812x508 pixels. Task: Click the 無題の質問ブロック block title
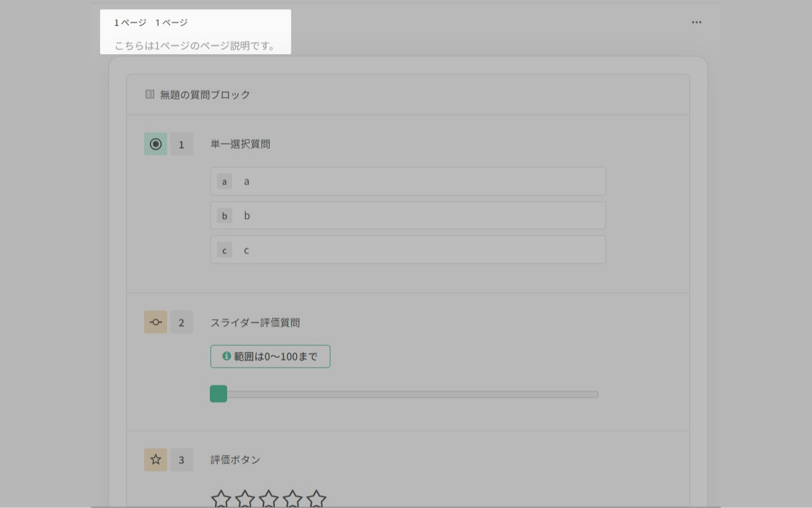(205, 94)
